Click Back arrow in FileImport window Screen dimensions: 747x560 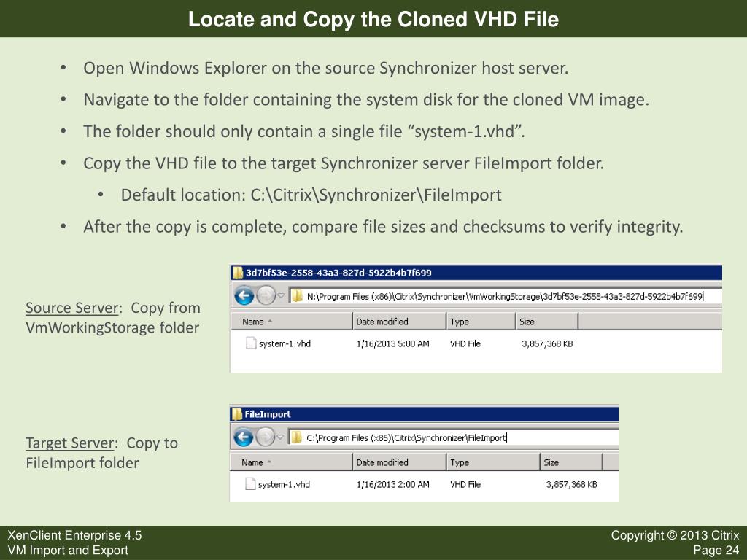pos(244,437)
